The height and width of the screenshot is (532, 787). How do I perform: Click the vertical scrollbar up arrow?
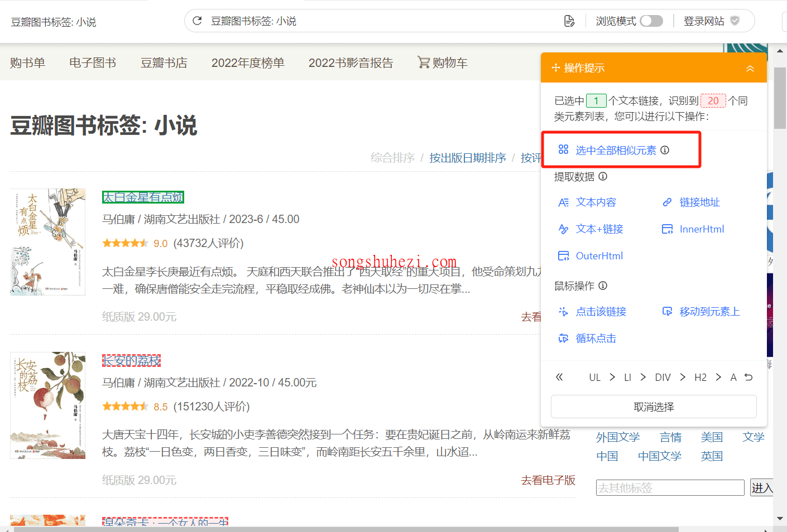point(780,51)
